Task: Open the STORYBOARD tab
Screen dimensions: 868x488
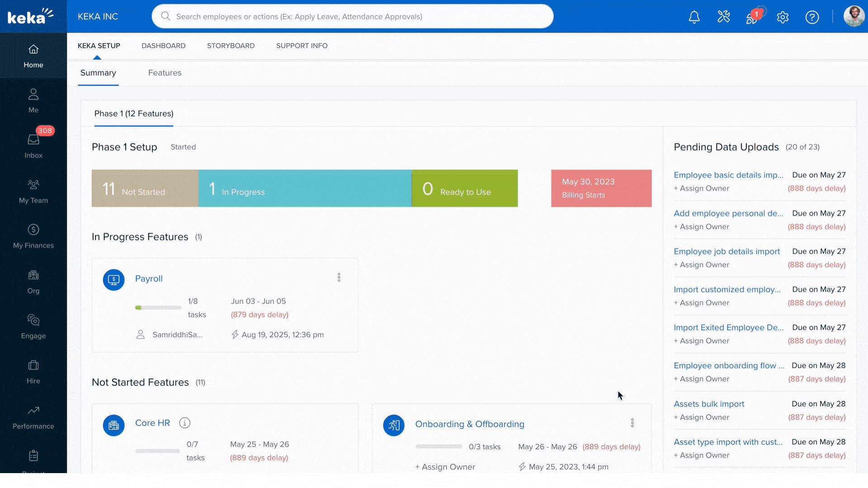Action: pos(231,46)
